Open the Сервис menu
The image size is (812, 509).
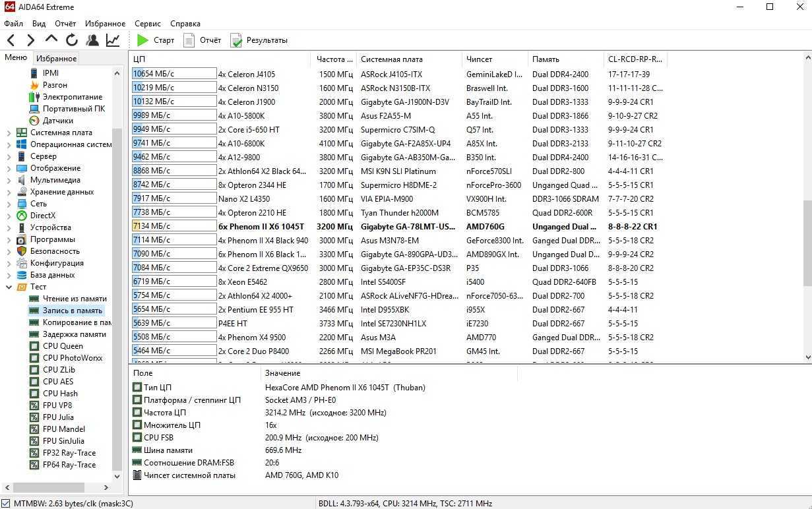(147, 24)
